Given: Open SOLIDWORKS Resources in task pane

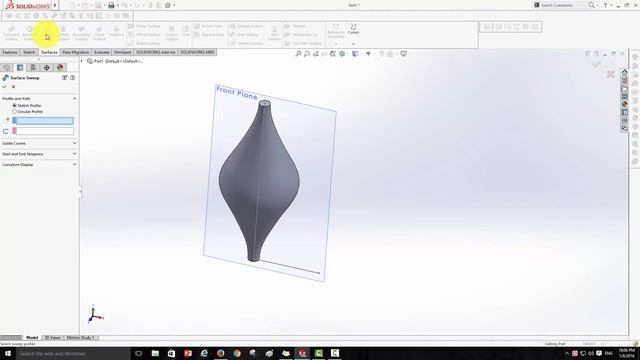Looking at the screenshot, I should (624, 73).
